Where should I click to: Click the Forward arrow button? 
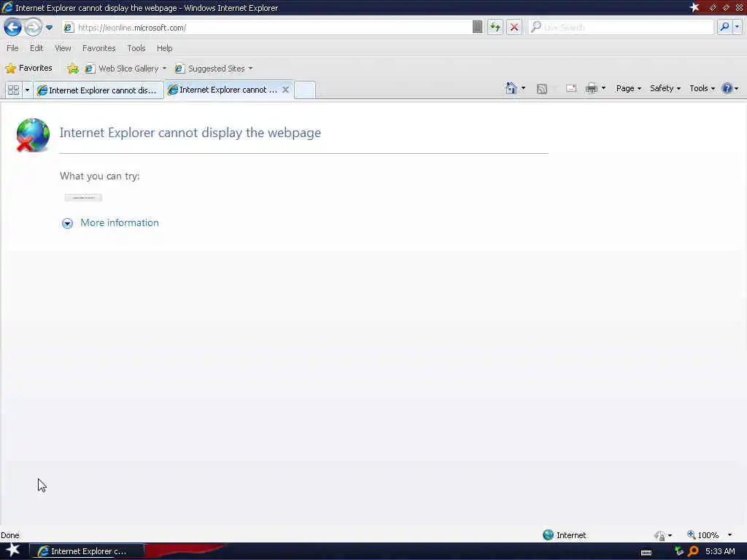pyautogui.click(x=33, y=27)
